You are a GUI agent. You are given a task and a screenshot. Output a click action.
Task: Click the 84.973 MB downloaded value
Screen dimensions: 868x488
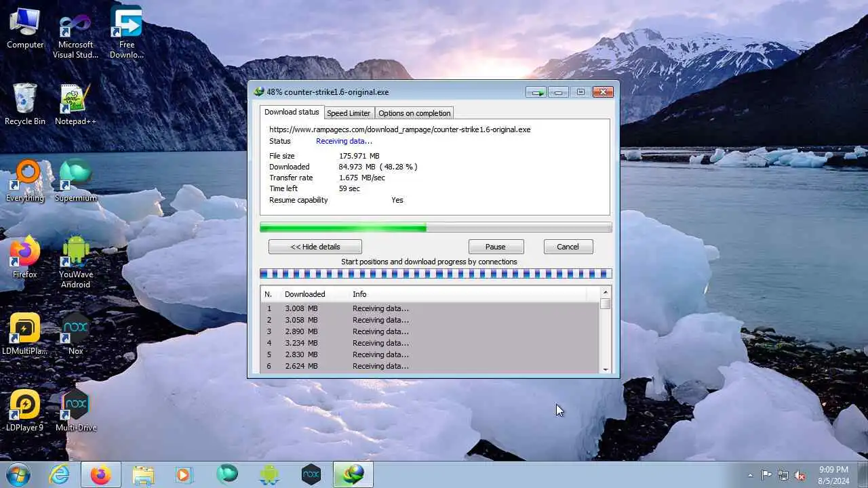(378, 167)
